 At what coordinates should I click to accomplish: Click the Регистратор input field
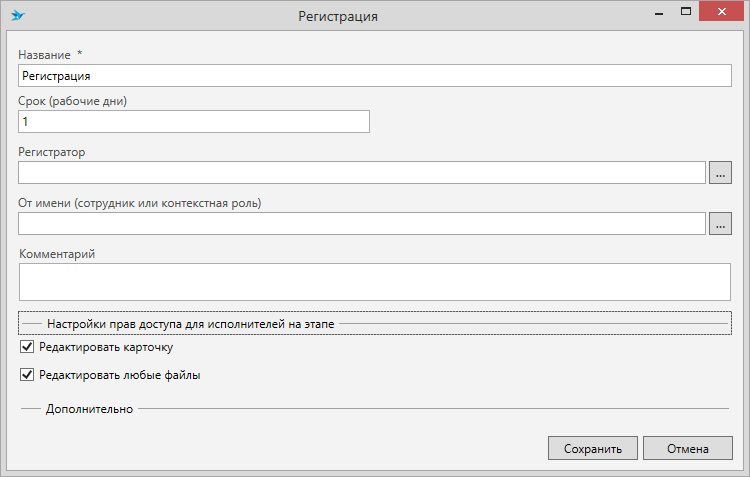[x=362, y=173]
